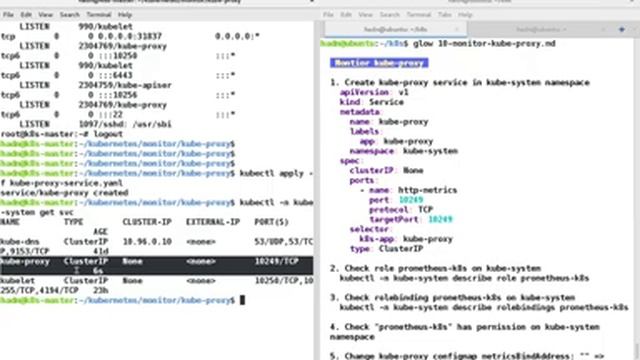This screenshot has width=640, height=360.
Task: Click the 'namespace: kube-system' line
Action: point(403,151)
